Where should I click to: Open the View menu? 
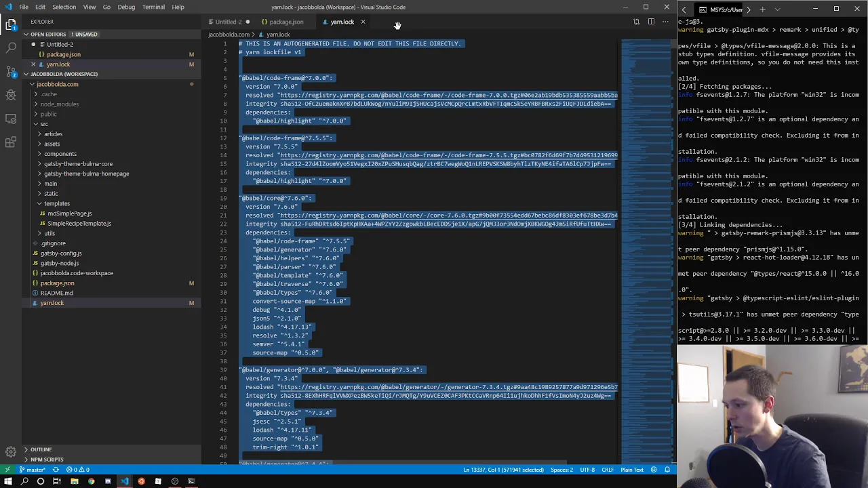click(90, 7)
